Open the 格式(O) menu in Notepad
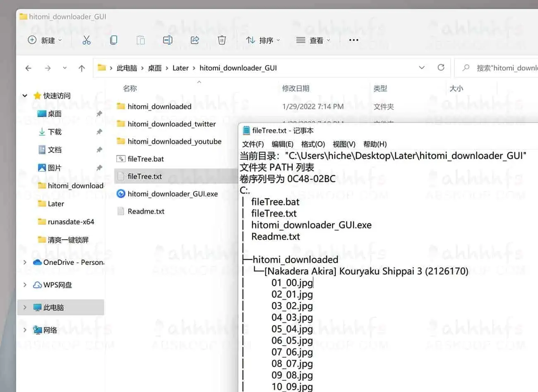 point(313,144)
